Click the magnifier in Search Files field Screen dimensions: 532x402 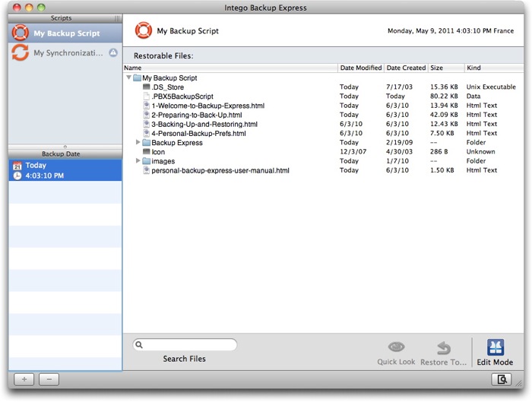139,345
